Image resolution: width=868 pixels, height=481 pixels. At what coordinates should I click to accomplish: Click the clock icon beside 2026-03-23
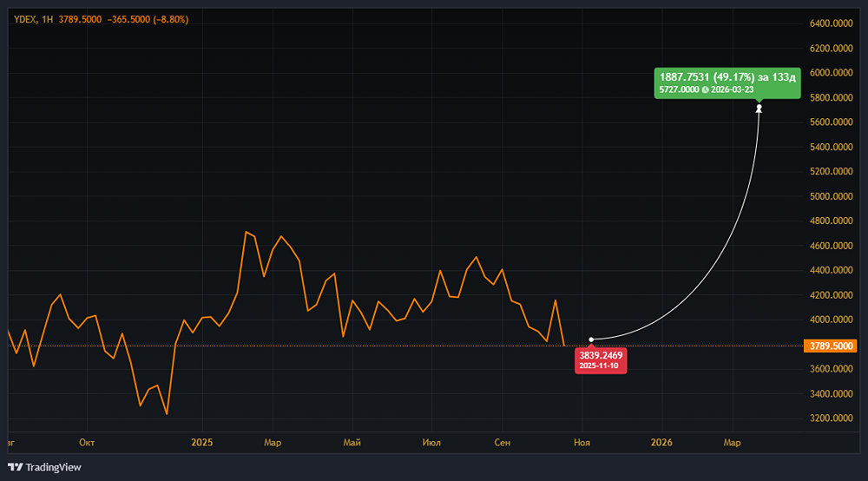pyautogui.click(x=705, y=89)
